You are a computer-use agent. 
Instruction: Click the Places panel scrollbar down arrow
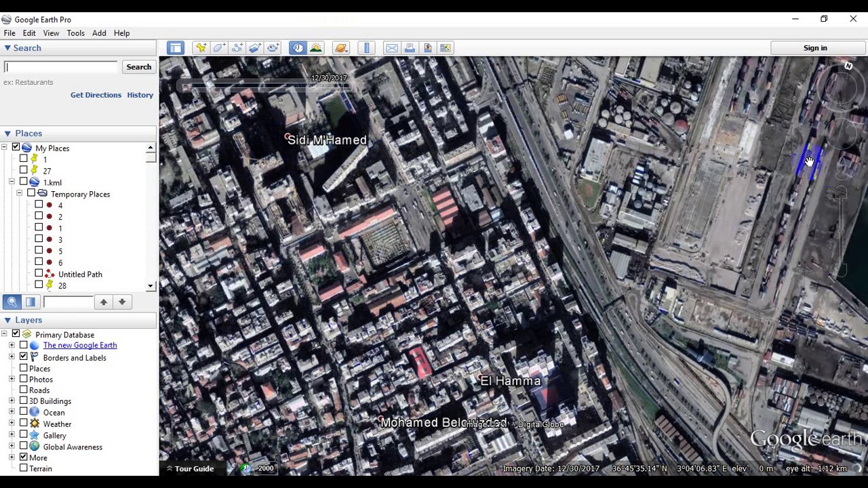151,286
